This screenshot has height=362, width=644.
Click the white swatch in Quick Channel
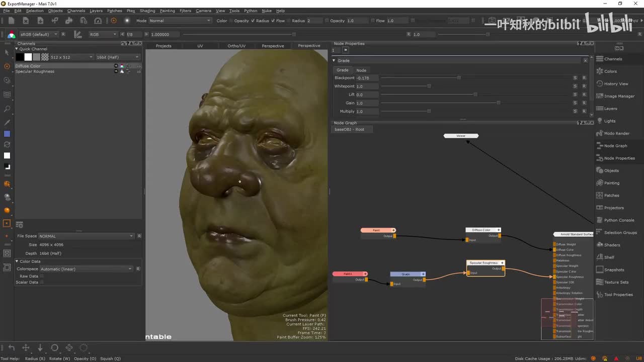tap(28, 57)
